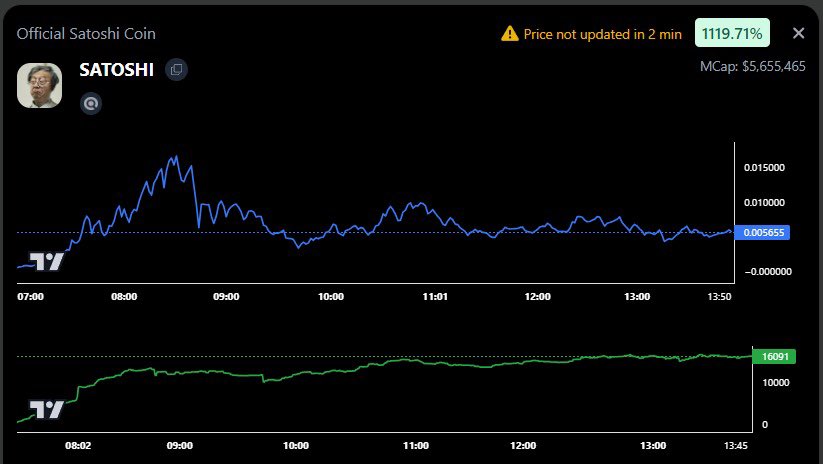
Task: Click the 08:02 time label on lower chart
Action: pos(78,446)
